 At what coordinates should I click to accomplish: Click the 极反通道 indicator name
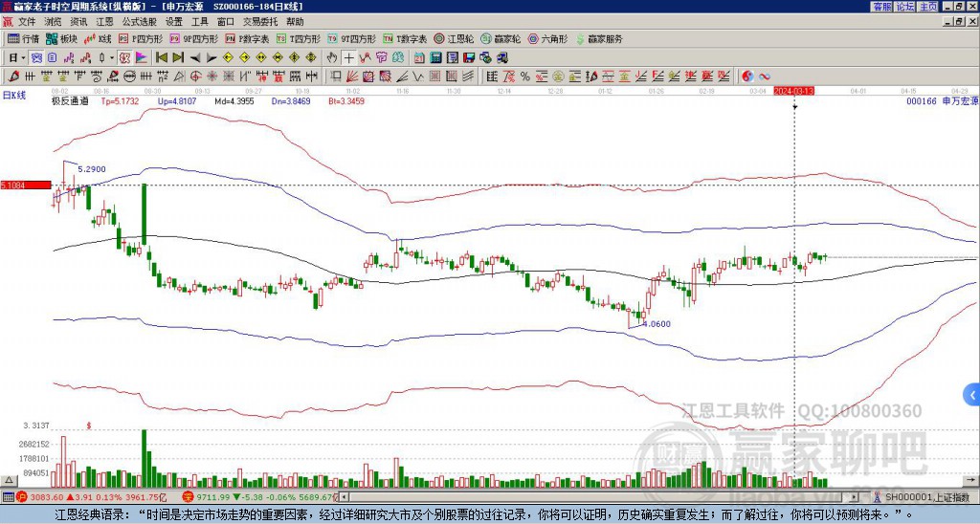(x=70, y=101)
